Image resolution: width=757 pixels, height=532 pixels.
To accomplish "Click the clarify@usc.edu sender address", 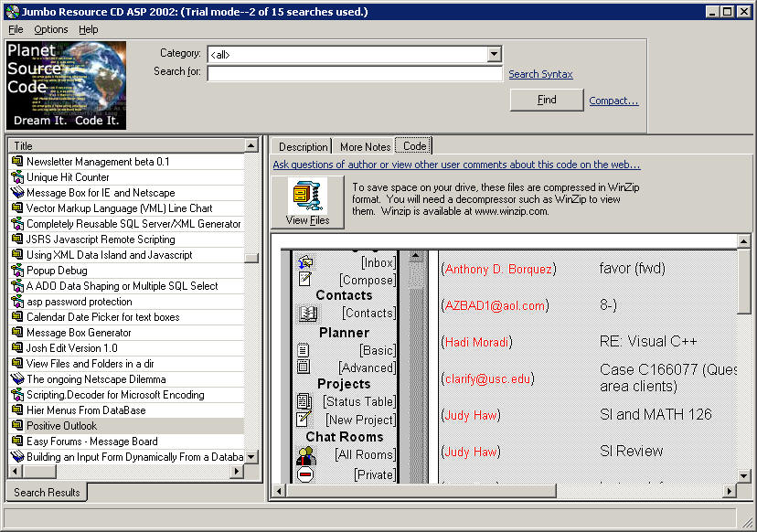I will click(x=487, y=379).
